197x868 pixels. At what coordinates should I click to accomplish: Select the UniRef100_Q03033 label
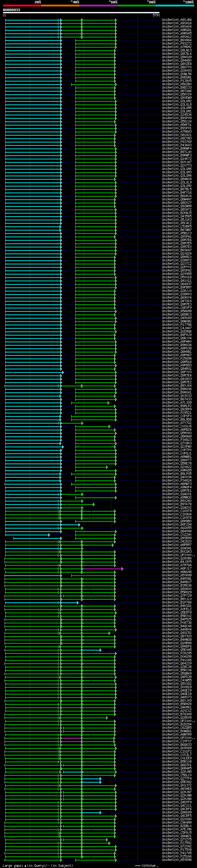coord(177,396)
